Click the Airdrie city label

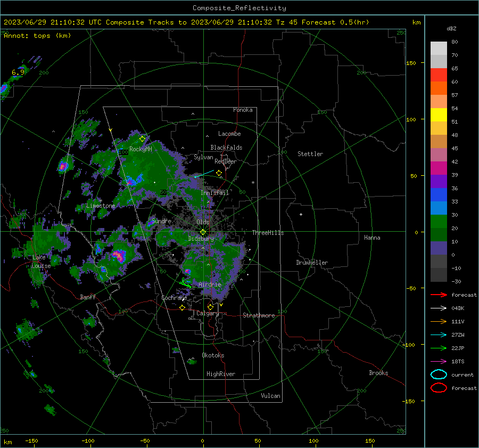pyautogui.click(x=210, y=284)
